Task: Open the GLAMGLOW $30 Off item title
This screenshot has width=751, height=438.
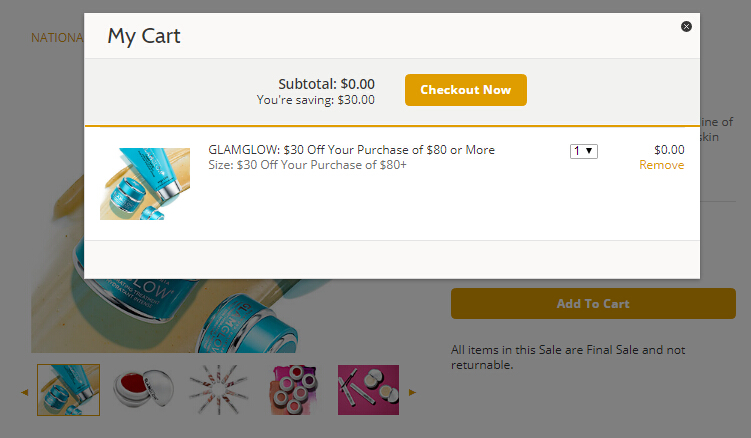Action: (351, 150)
